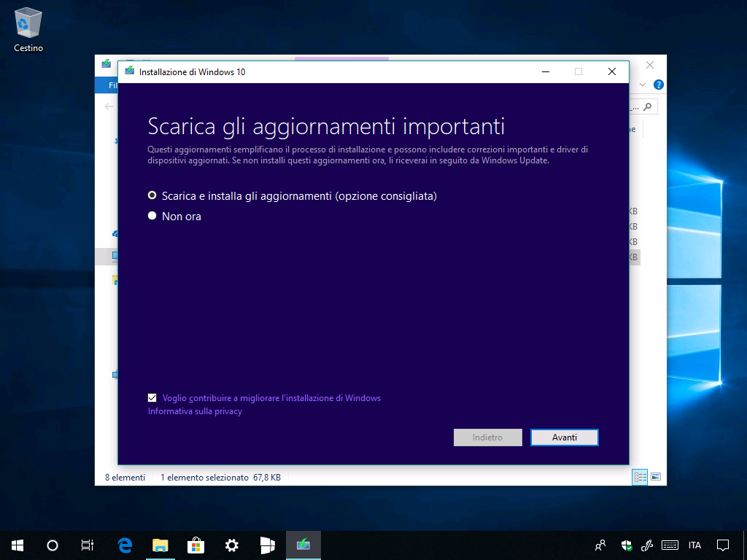This screenshot has height=560, width=747.
Task: Open Cortana search circle on taskbar
Action: coord(53,545)
